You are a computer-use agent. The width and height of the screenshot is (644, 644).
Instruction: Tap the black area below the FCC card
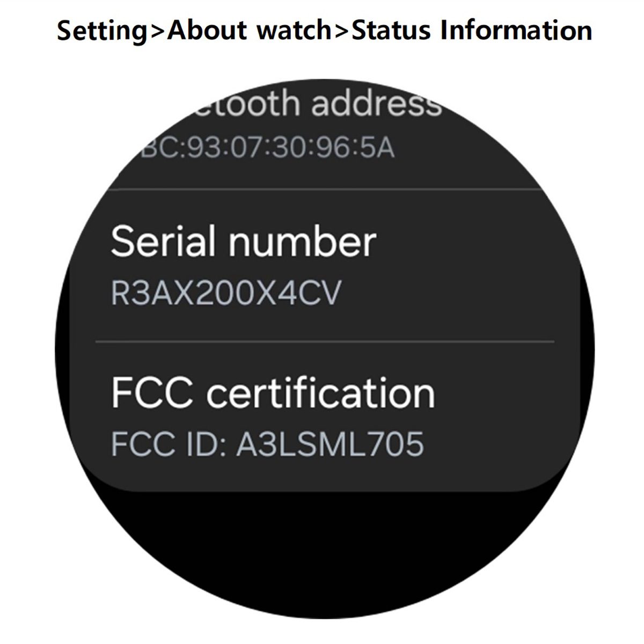[322, 537]
